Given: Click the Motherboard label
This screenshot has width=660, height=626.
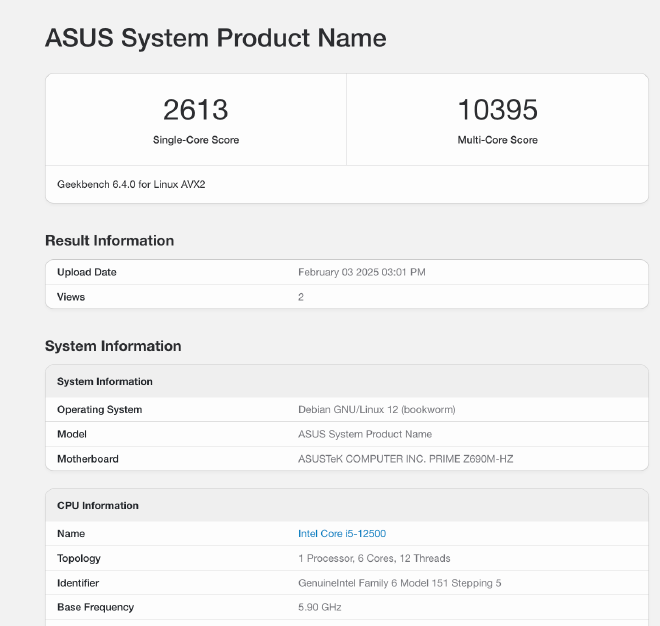Looking at the screenshot, I should (88, 459).
